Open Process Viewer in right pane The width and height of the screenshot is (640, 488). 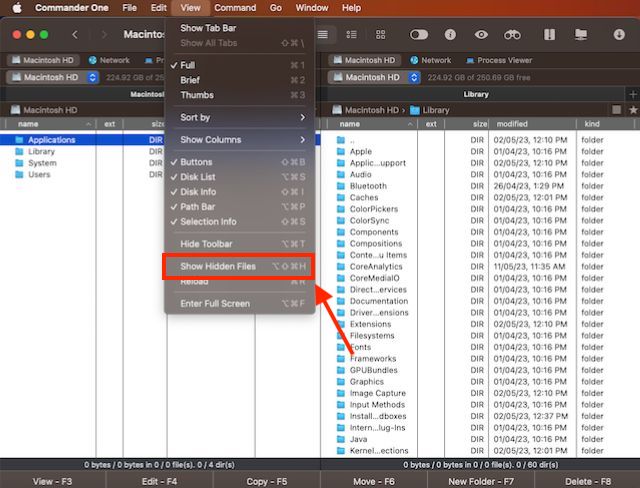[x=499, y=60]
